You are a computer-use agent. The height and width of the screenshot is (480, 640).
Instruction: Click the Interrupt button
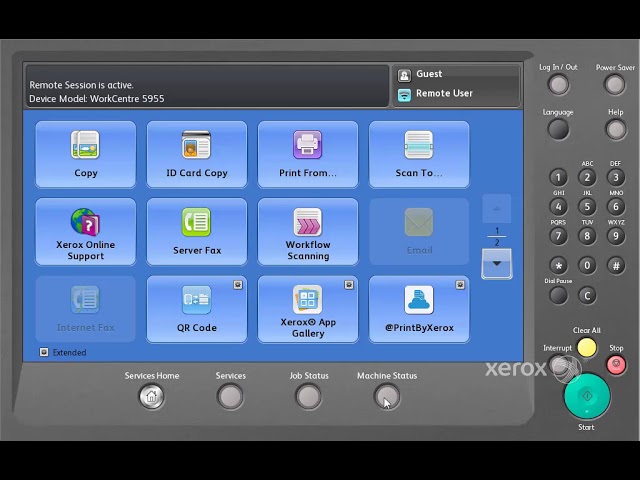558,363
